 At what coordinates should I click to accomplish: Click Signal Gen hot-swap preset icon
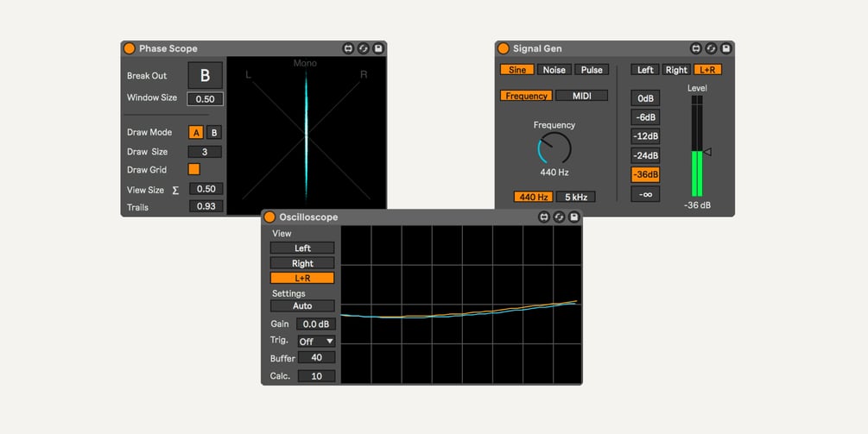click(x=712, y=48)
